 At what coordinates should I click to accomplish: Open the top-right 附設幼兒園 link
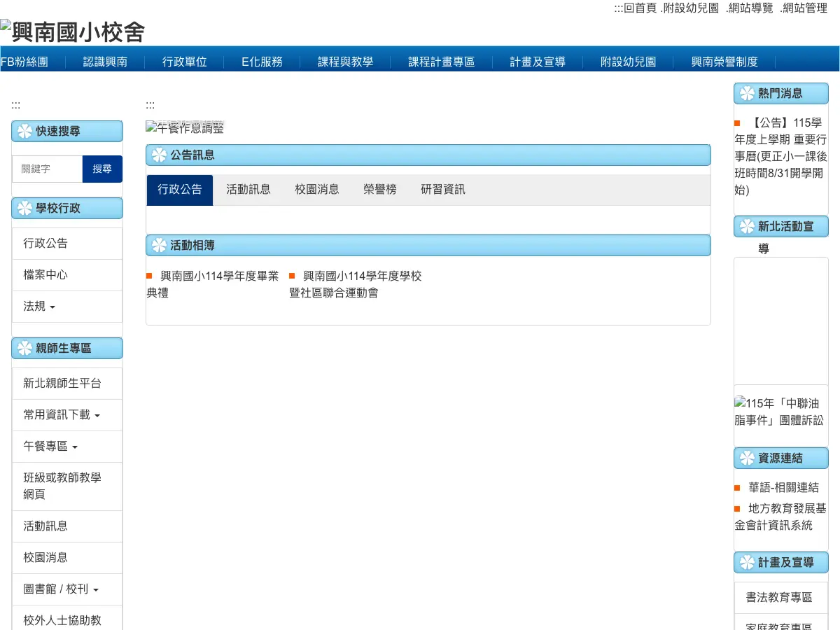(x=689, y=8)
